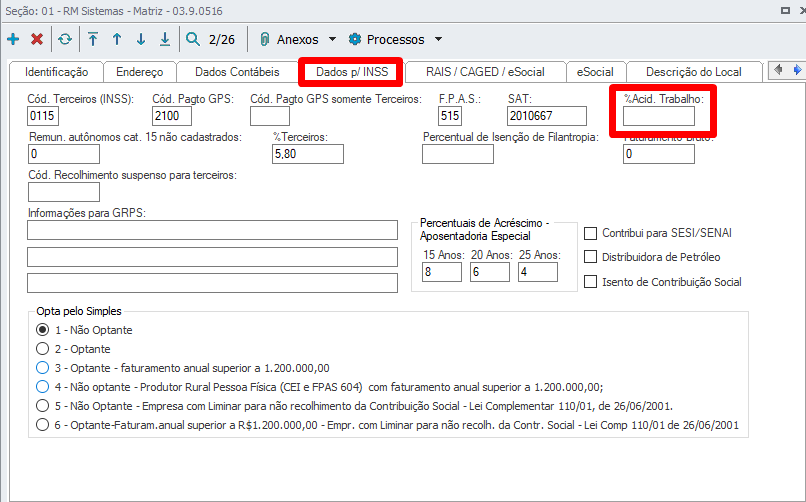
Task: Expand the Processos dropdown arrow
Action: (438, 39)
